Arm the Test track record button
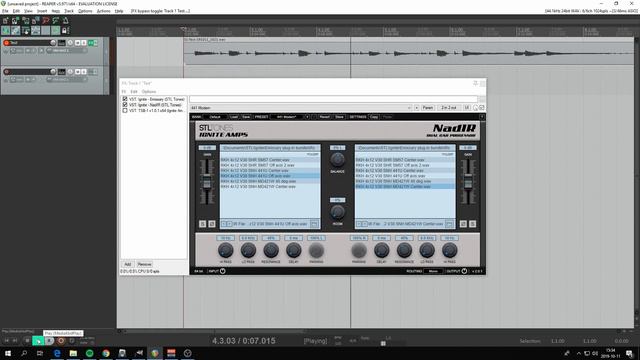 coord(6,43)
